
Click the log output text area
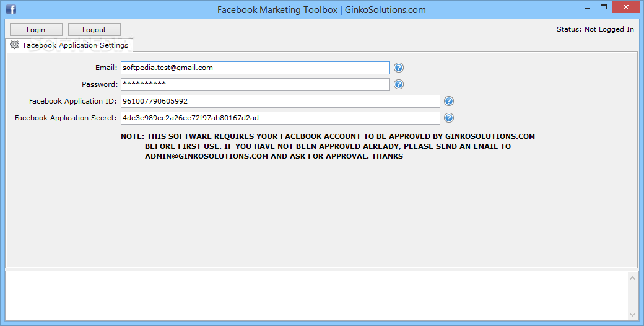tap(316, 296)
